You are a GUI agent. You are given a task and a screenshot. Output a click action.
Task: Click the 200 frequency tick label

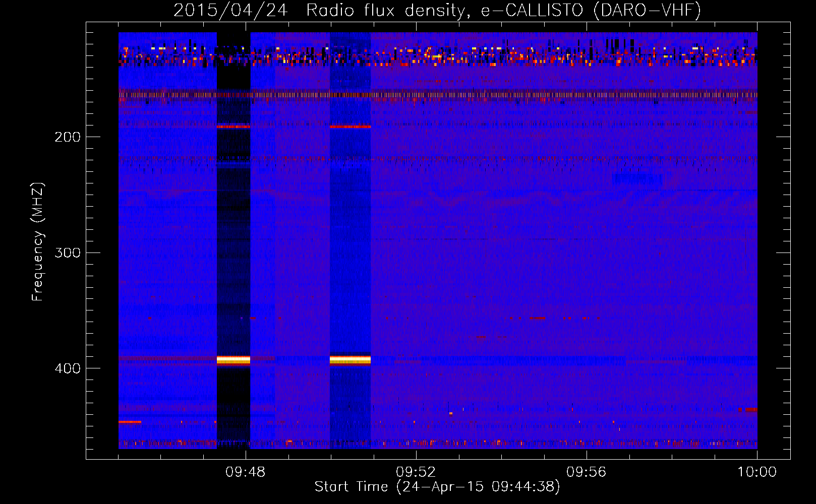[68, 137]
